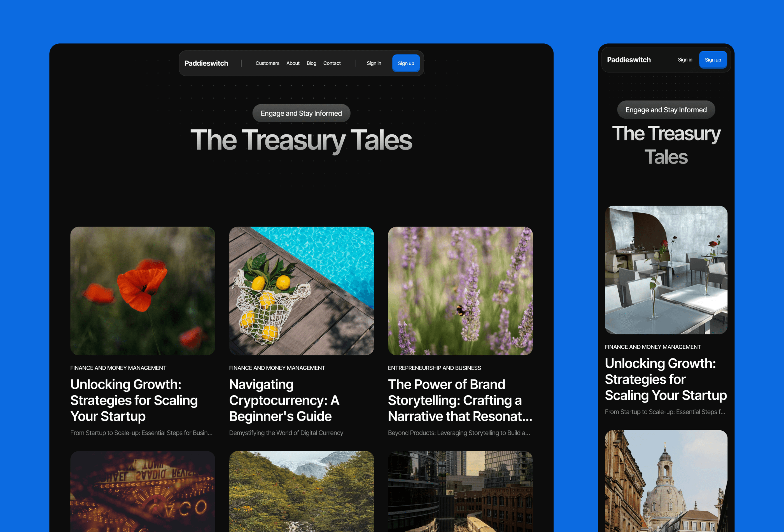The height and width of the screenshot is (532, 784).
Task: Click the Blog navigation icon
Action: tap(311, 63)
